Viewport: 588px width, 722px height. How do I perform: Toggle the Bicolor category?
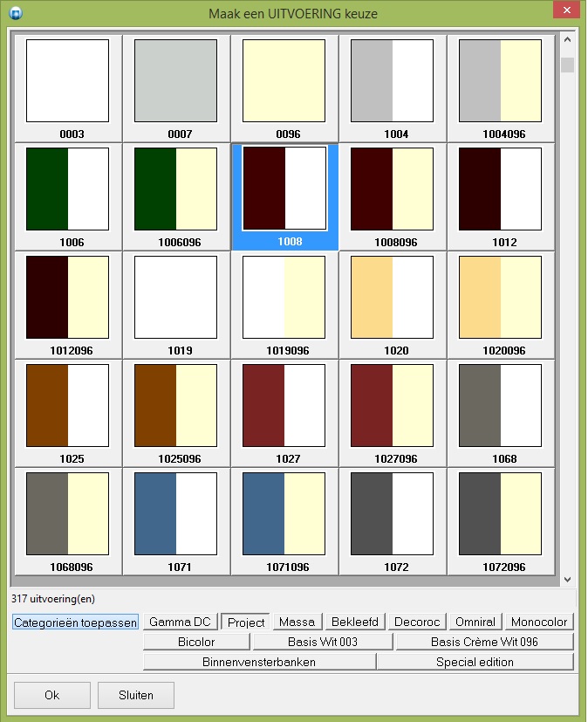(x=196, y=642)
